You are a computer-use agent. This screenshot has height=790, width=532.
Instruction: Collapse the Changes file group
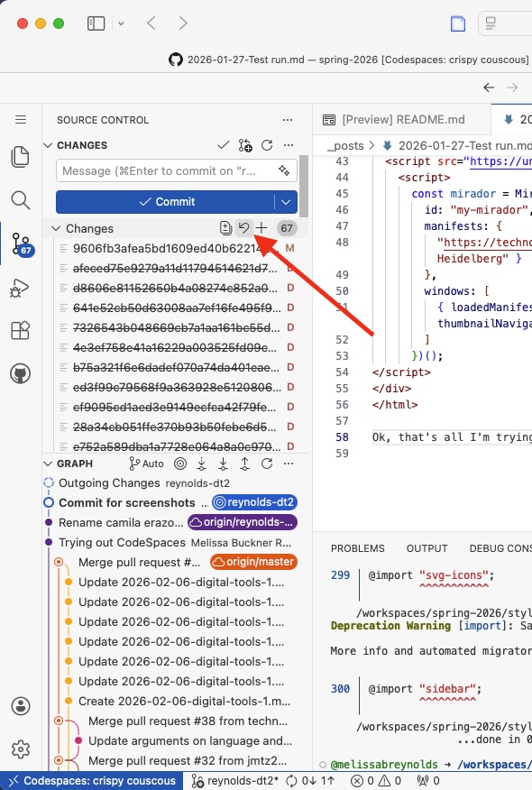point(56,228)
